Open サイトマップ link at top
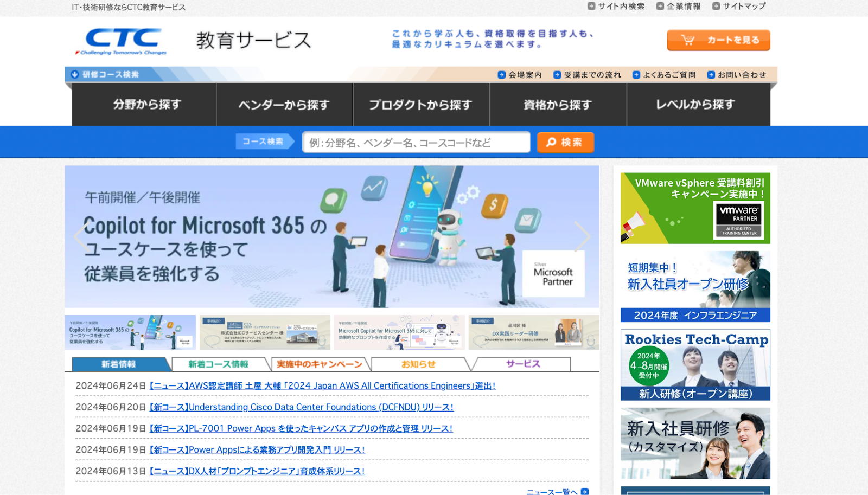Screen dimensions: 868x495 (x=744, y=7)
